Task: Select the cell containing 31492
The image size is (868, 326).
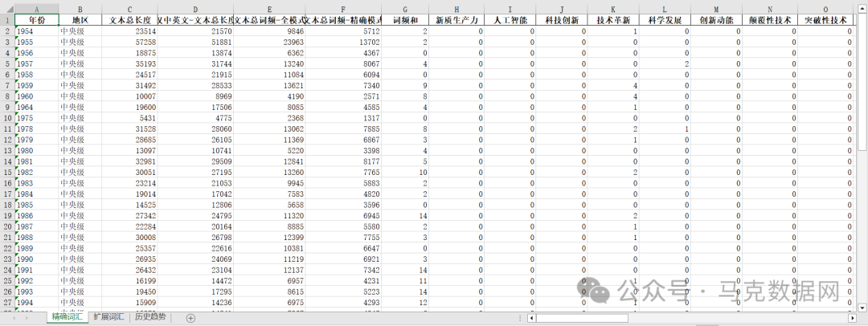Action: pyautogui.click(x=129, y=86)
